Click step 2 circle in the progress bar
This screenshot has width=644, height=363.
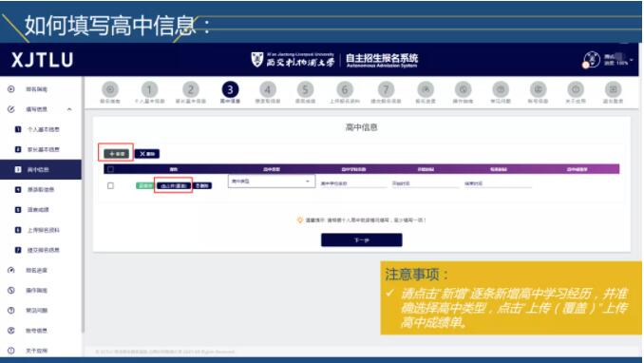point(191,89)
